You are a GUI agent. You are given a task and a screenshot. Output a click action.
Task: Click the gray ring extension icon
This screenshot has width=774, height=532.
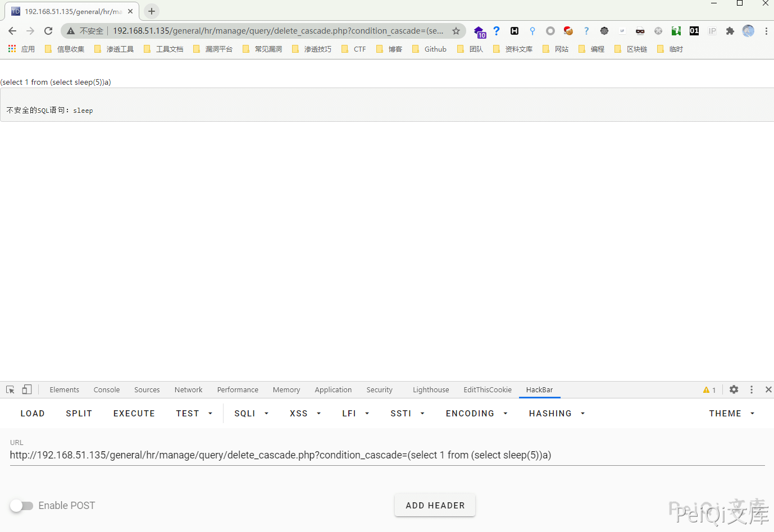550,31
